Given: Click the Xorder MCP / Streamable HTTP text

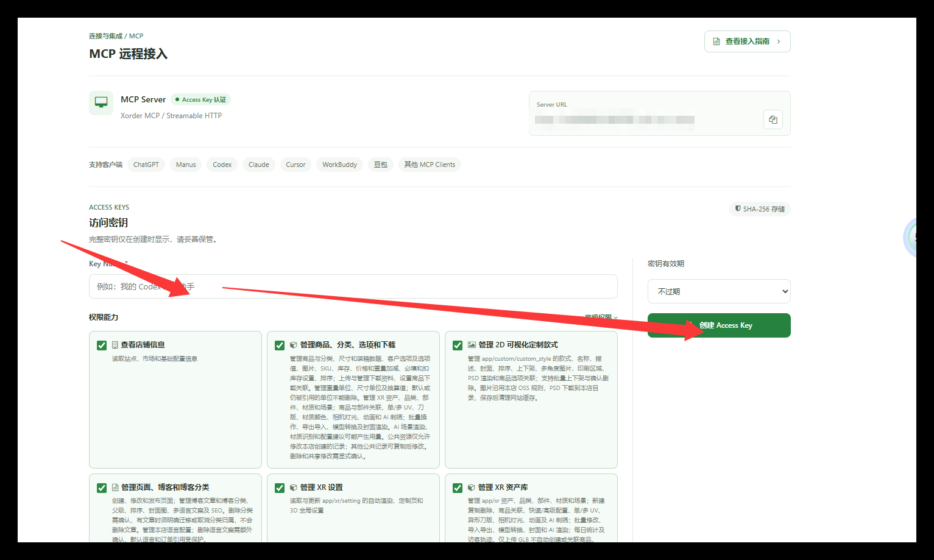Looking at the screenshot, I should (171, 116).
